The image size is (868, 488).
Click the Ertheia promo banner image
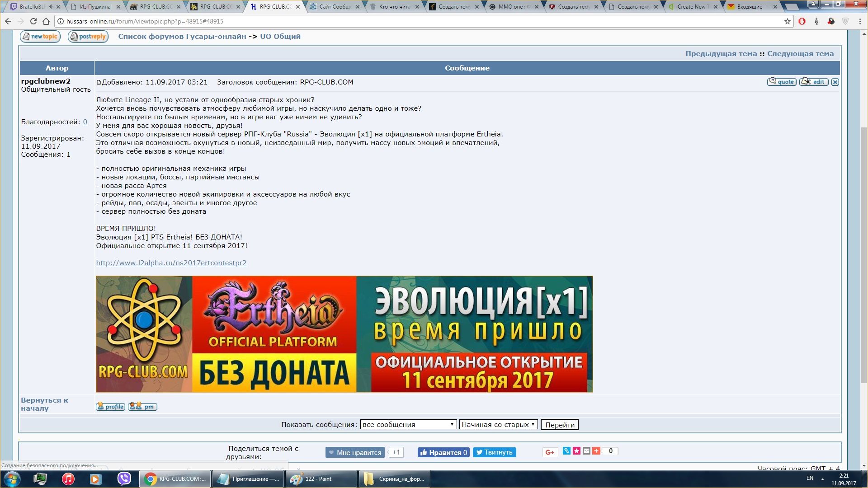344,334
